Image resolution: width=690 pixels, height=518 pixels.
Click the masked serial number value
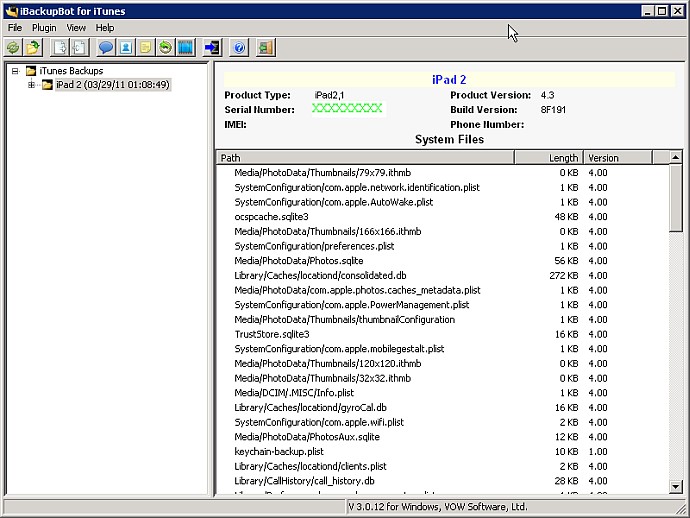pyautogui.click(x=347, y=108)
